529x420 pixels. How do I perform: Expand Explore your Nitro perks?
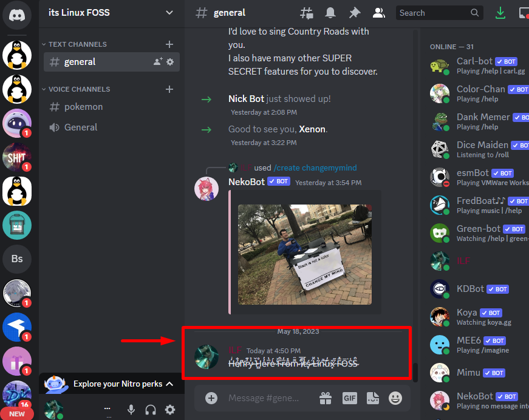pyautogui.click(x=112, y=384)
